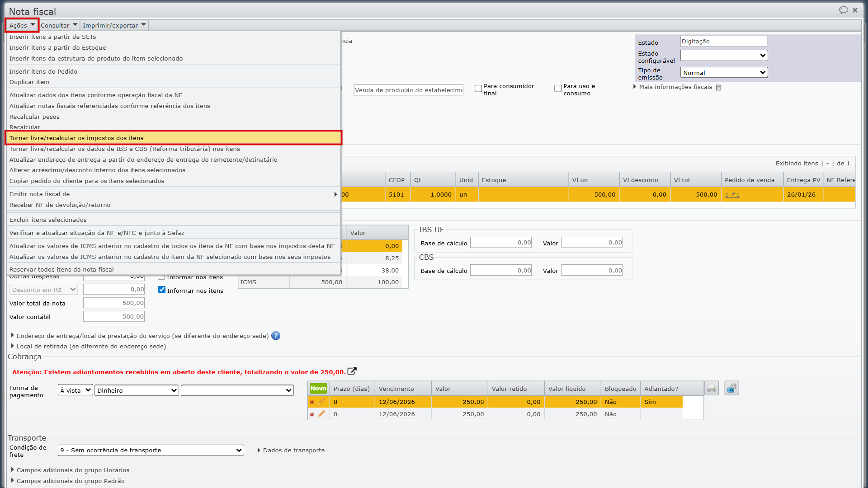
Task: Open the Dinheiro payment method dropdown
Action: pos(137,390)
